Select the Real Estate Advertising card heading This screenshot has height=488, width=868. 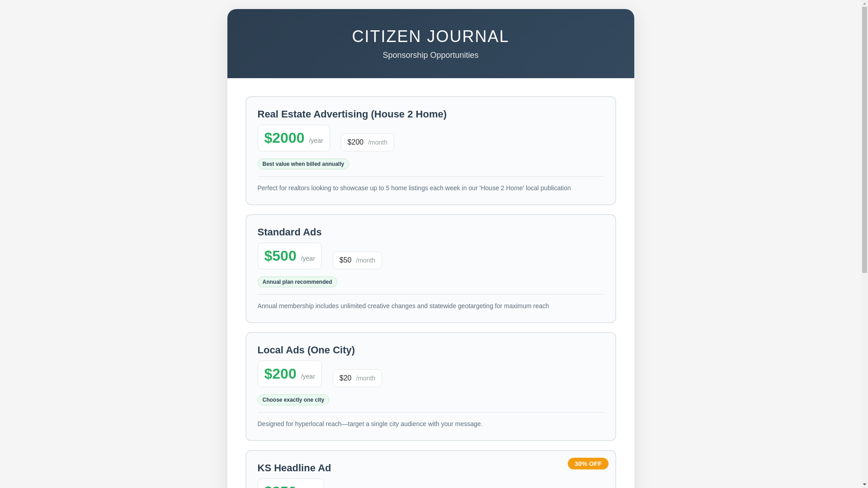click(352, 114)
